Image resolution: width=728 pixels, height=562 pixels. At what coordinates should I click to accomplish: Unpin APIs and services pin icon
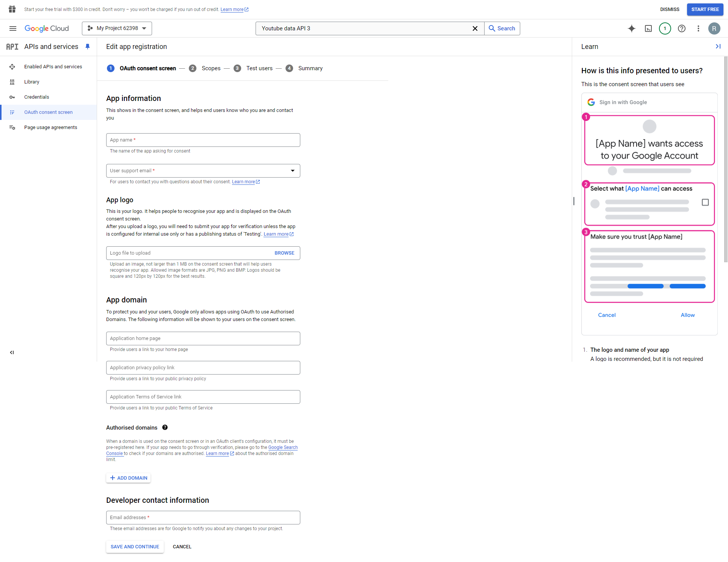tap(88, 46)
